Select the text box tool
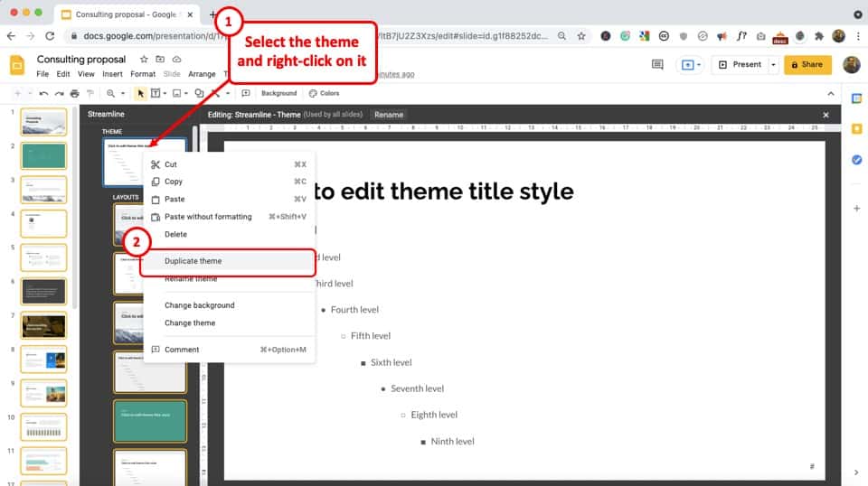 [x=156, y=93]
